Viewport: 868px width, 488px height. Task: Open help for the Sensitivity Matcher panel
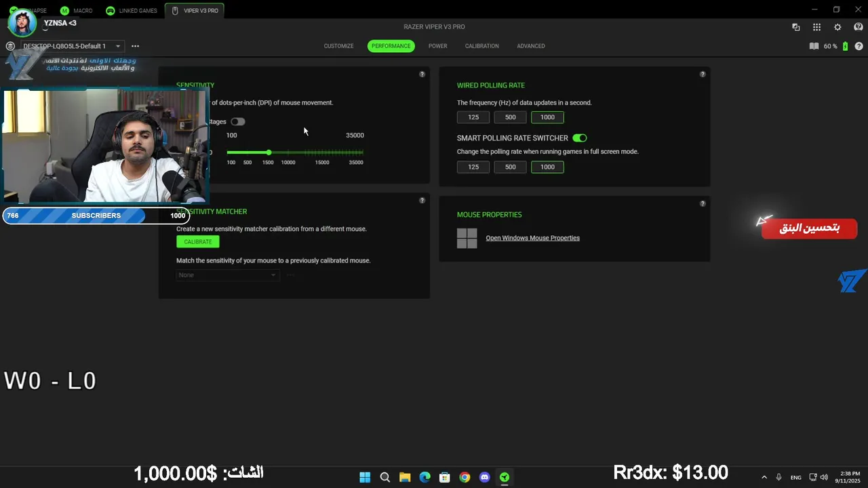(x=422, y=201)
